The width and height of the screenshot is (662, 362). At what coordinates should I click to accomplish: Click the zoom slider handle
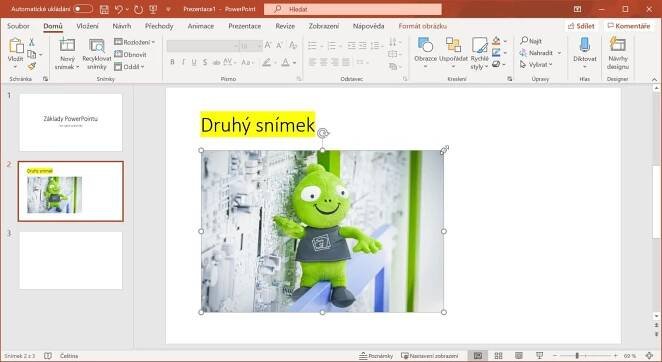tap(577, 356)
